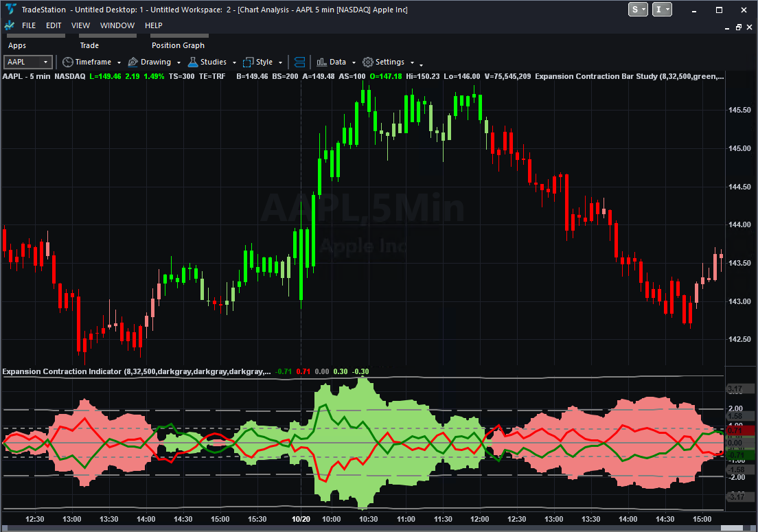Viewport: 758px width, 532px height.
Task: Click the '1.49%' percent change value
Action: (x=154, y=76)
